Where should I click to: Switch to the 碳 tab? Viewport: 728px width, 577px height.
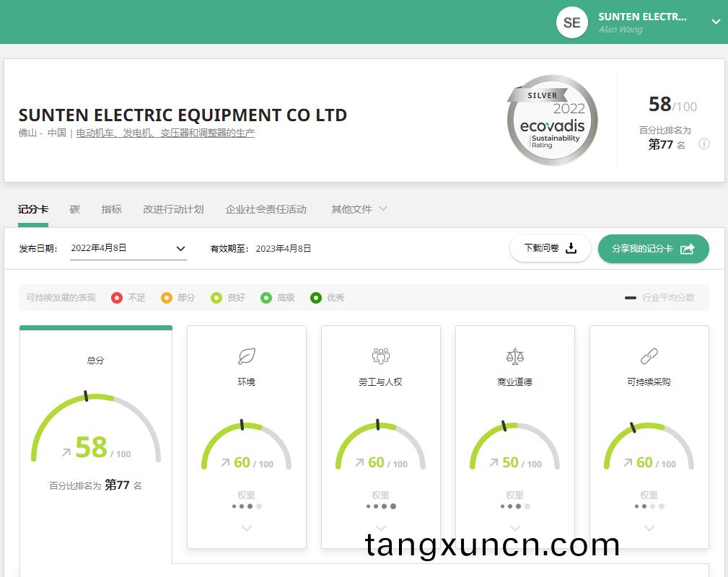(x=75, y=209)
